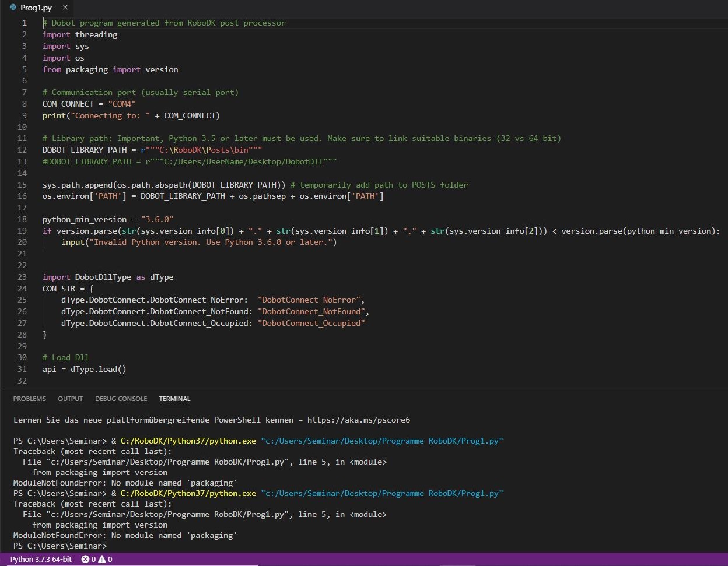Click the Python file icon on Prog1.py tab

pyautogui.click(x=13, y=7)
